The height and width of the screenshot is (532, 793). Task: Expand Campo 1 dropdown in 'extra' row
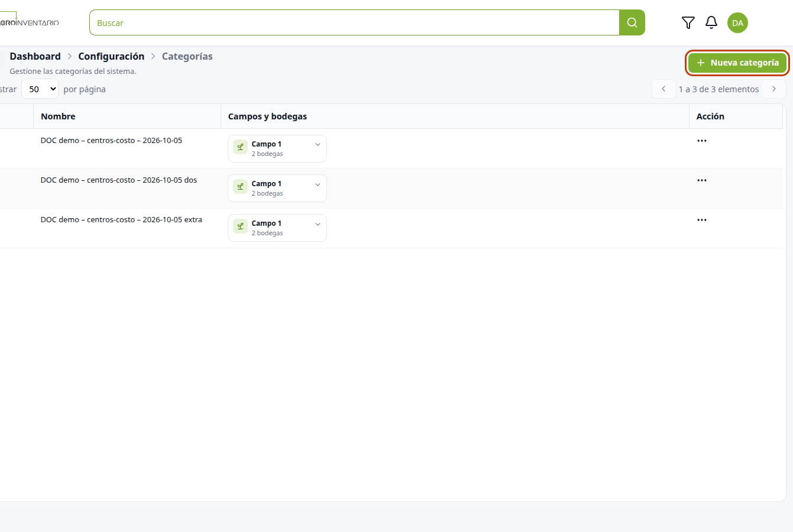point(318,224)
